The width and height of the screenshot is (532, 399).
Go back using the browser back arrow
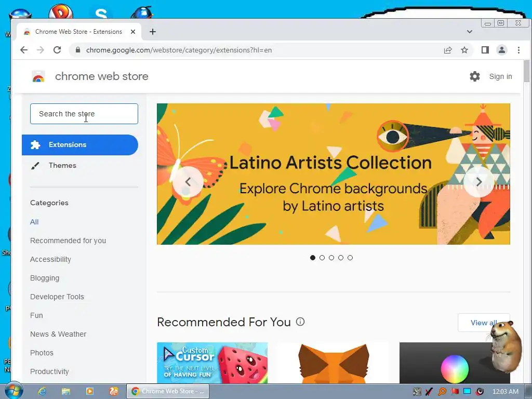tap(24, 50)
